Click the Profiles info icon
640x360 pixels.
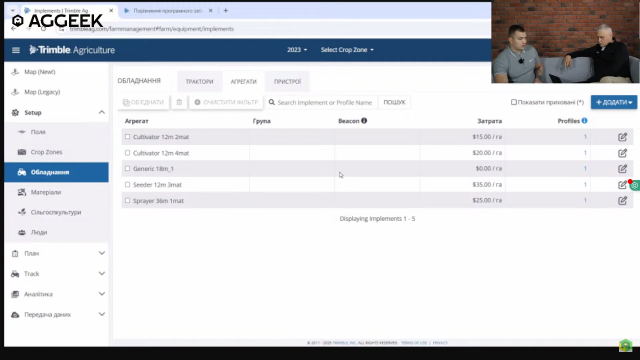point(584,121)
